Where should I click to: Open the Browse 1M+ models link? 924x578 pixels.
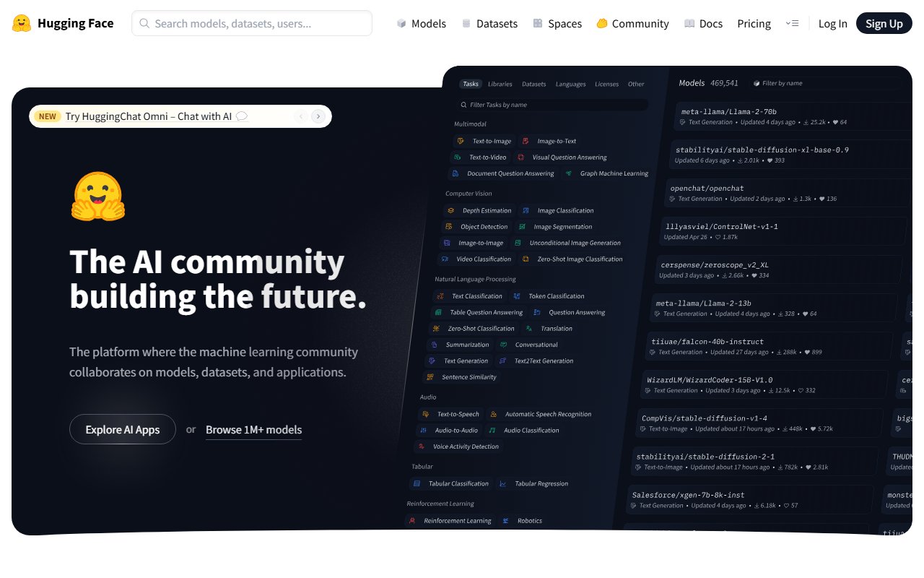pyautogui.click(x=253, y=429)
